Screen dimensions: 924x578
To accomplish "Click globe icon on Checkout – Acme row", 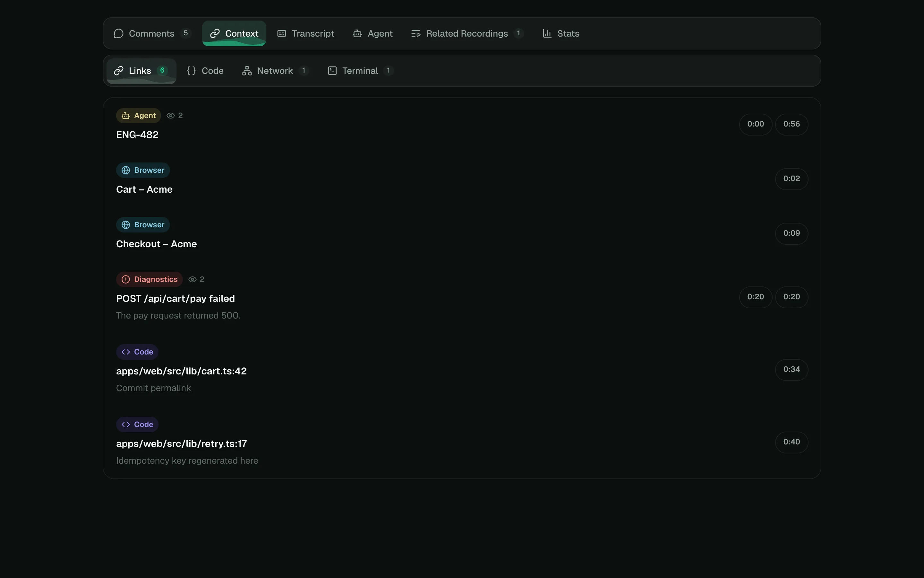I will pyautogui.click(x=126, y=225).
